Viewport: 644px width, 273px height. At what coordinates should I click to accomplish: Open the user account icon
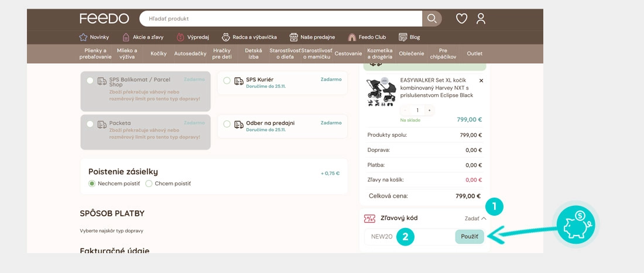[x=481, y=19]
